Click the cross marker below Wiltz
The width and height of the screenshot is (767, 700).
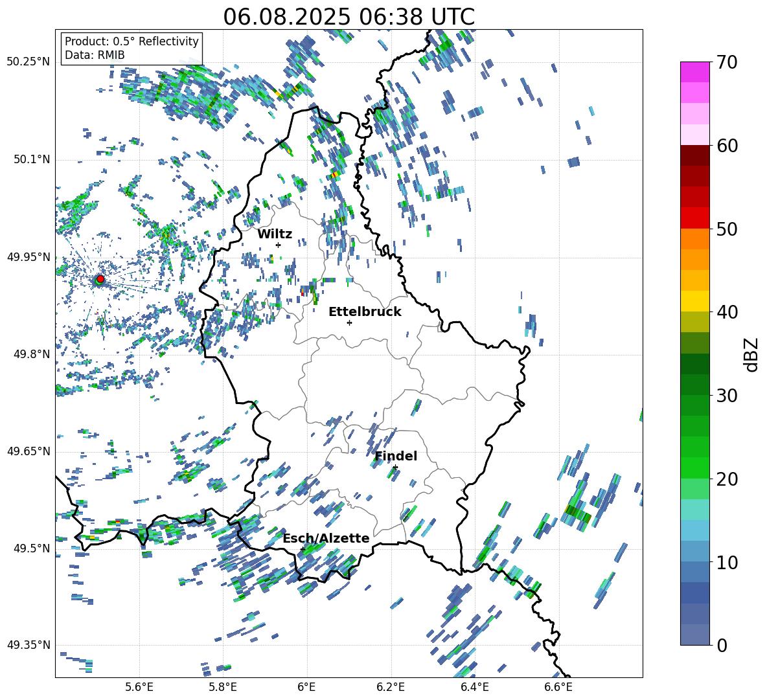coord(279,245)
